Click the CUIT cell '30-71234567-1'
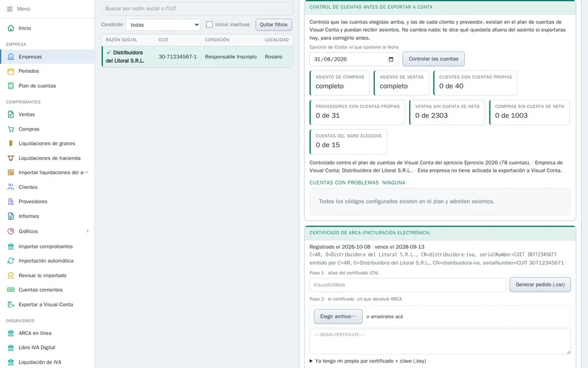Viewport: 588px width, 368px height. 178,56
